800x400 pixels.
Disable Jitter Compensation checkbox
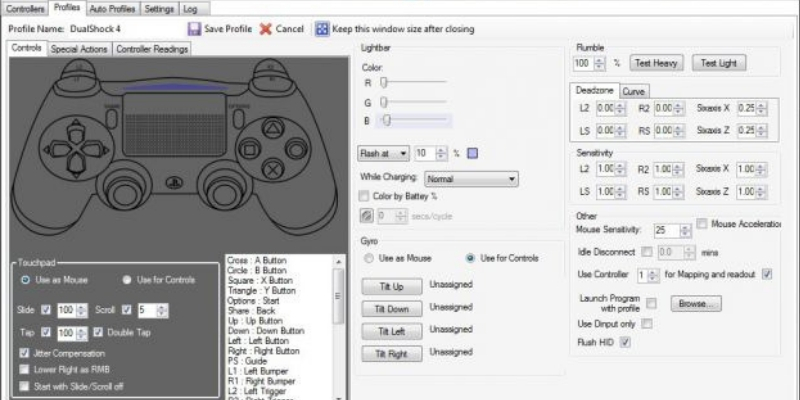24,353
